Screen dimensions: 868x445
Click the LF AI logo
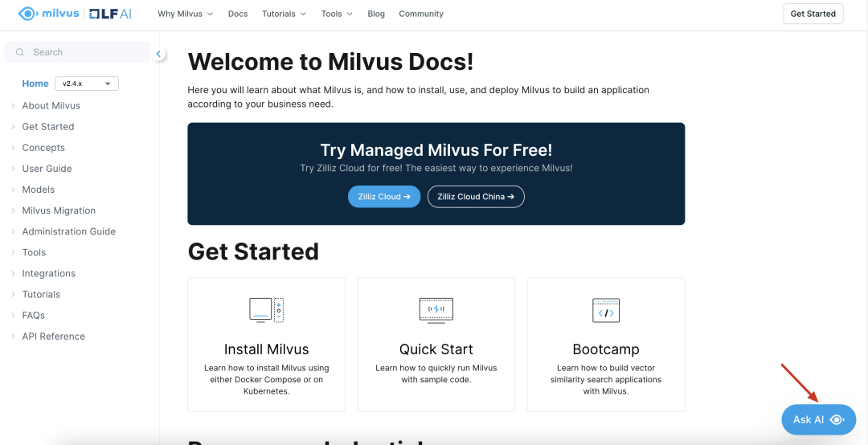[109, 14]
